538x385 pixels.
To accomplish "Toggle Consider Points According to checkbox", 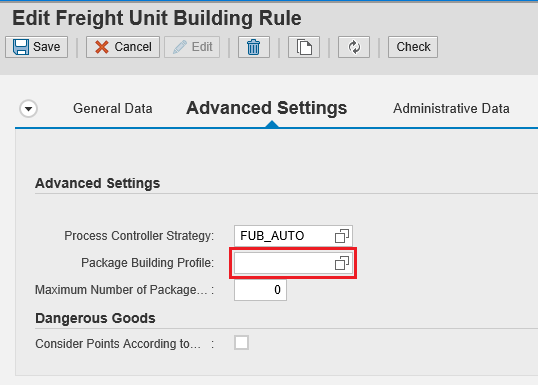I will tap(241, 342).
